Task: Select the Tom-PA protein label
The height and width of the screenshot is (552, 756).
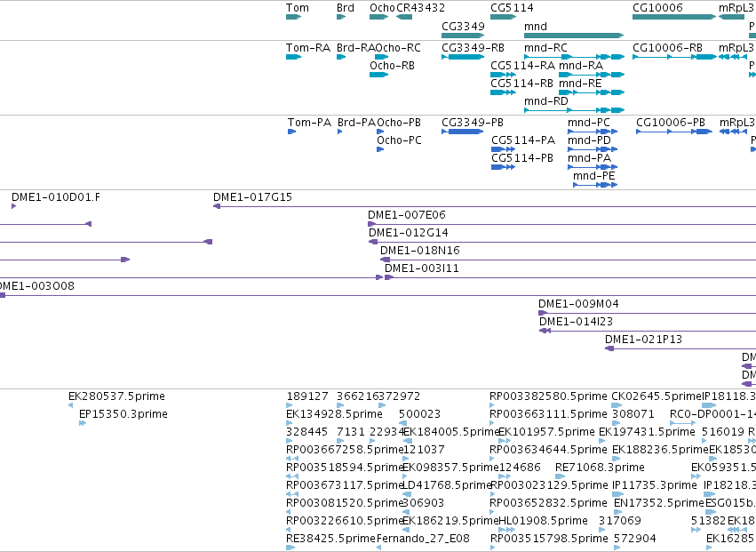Action: [309, 123]
